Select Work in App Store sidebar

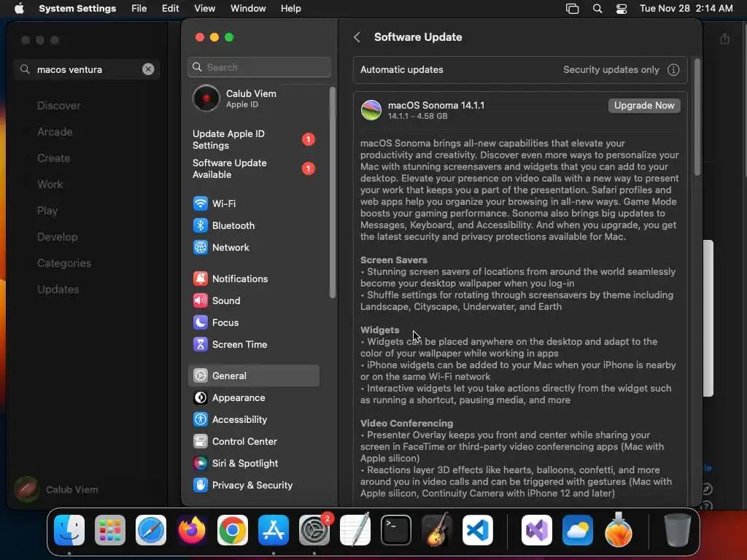pyautogui.click(x=50, y=184)
